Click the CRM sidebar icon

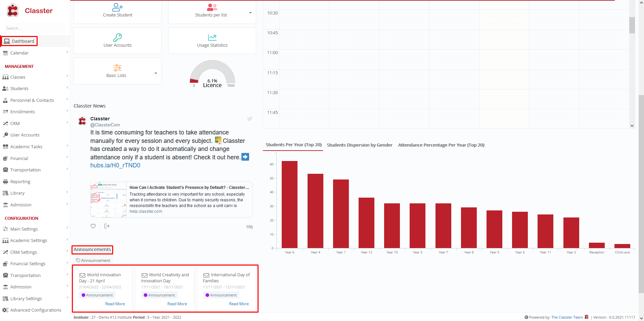click(x=5, y=124)
